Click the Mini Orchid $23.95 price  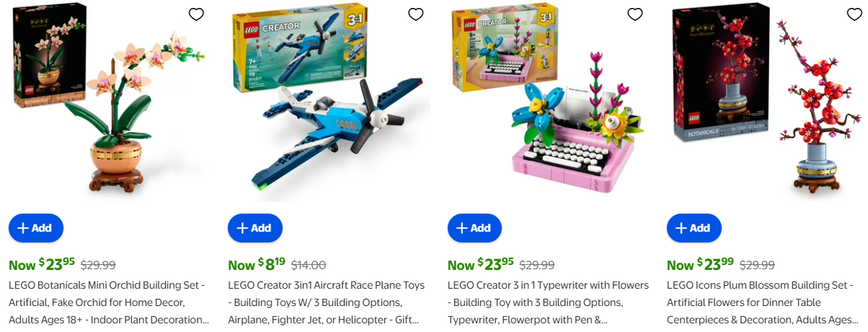[42, 264]
